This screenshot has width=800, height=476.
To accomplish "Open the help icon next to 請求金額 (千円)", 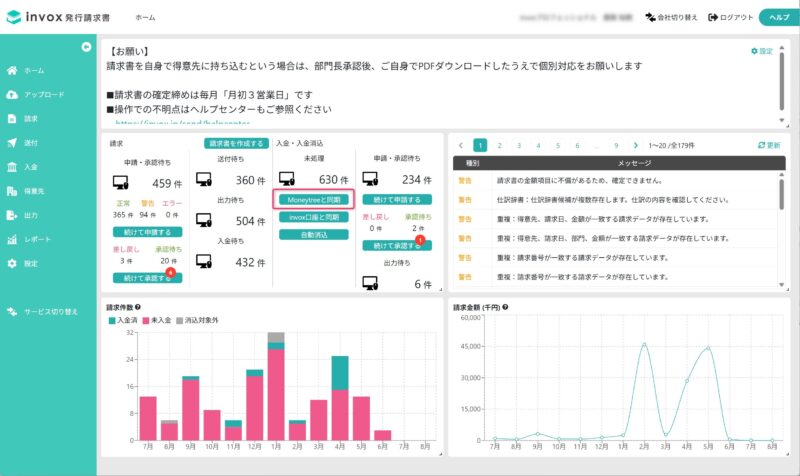I will click(505, 307).
